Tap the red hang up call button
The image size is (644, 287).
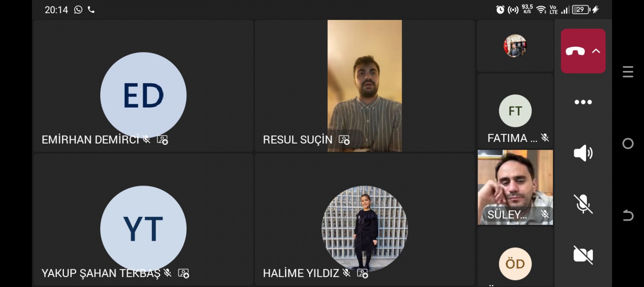point(575,51)
